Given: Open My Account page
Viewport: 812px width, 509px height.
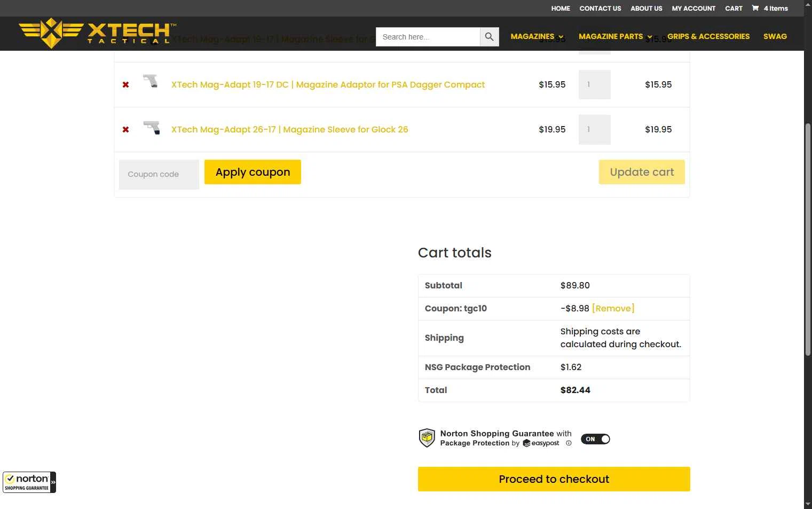Looking at the screenshot, I should coord(693,8).
